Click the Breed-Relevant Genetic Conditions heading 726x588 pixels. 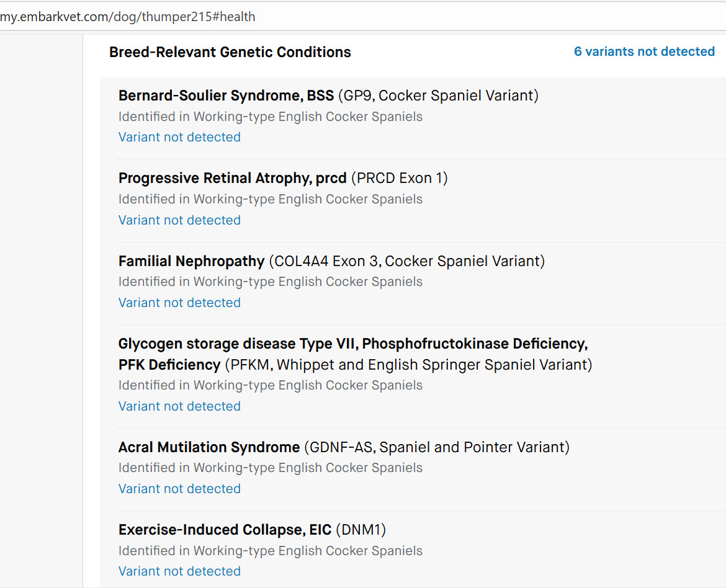click(230, 52)
